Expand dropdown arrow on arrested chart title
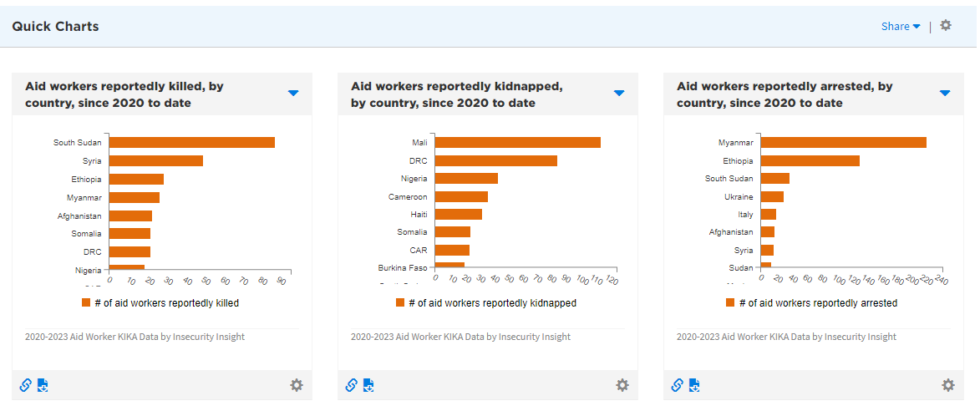This screenshot has width=980, height=411. pos(945,94)
